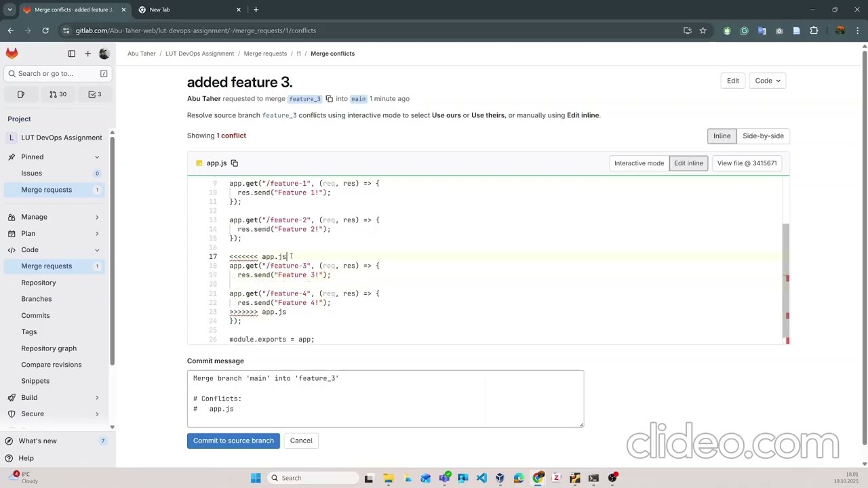Switch to Side-by-side view
868x488 pixels.
(x=763, y=136)
